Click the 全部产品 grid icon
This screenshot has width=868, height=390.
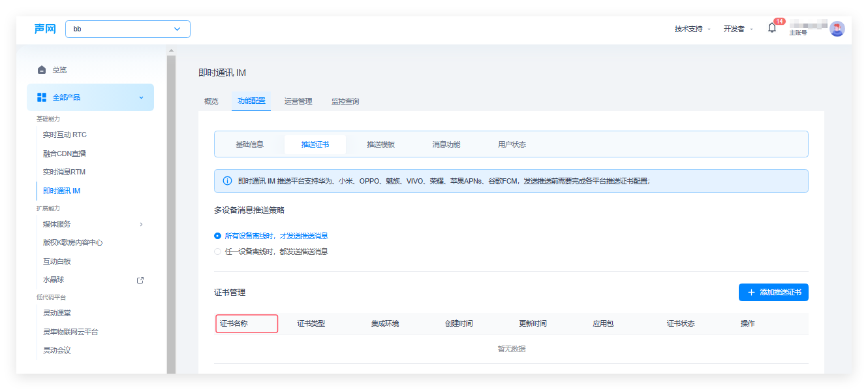pyautogui.click(x=42, y=97)
